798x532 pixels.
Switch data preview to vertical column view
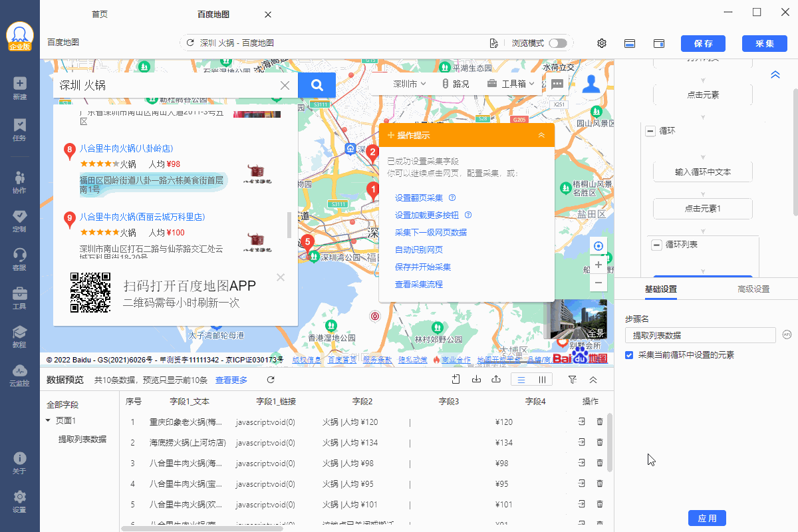pyautogui.click(x=543, y=380)
